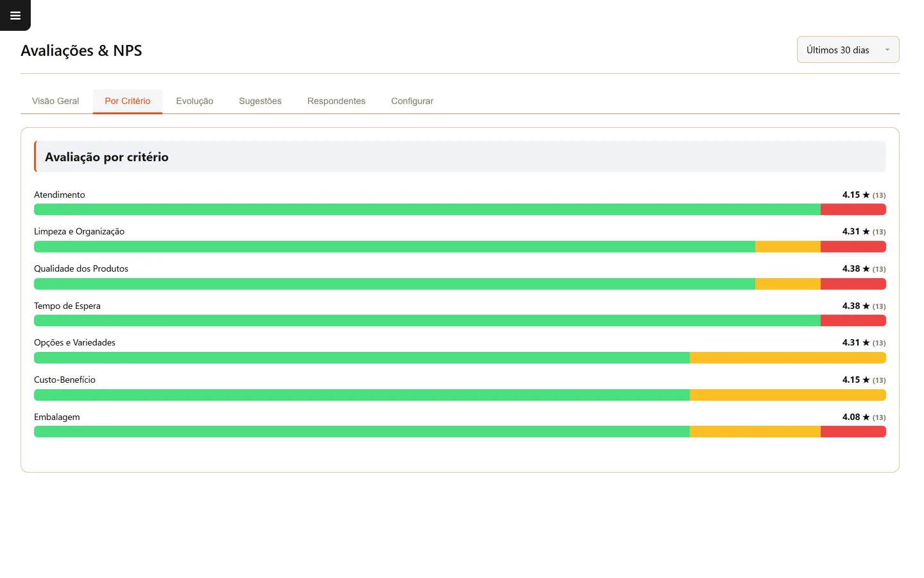Image resolution: width=924 pixels, height=578 pixels.
Task: Click the star next to Tempo de Espera rating
Action: pos(866,306)
